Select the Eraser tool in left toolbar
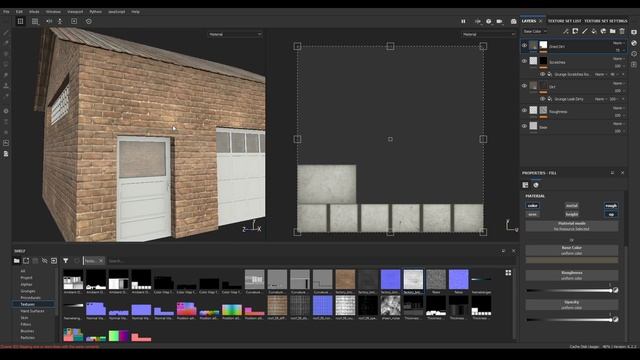 click(x=6, y=43)
